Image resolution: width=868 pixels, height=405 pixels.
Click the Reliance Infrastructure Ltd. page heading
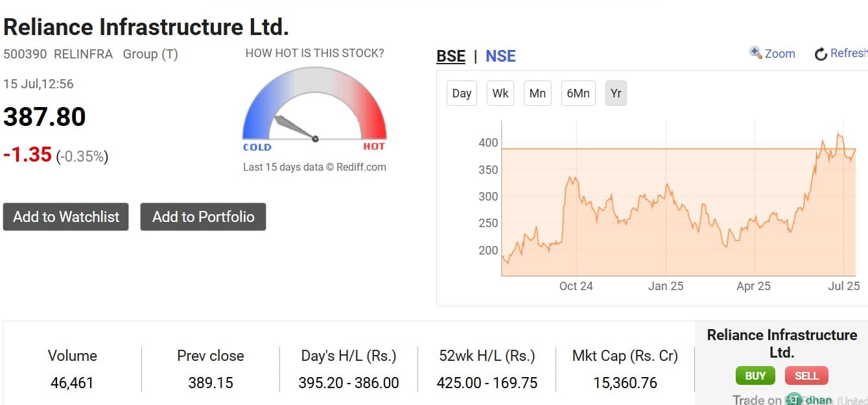[146, 27]
